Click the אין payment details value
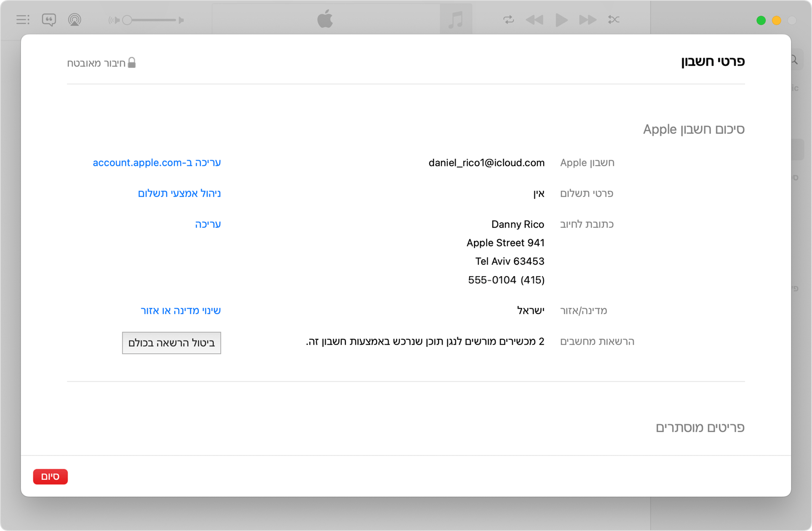This screenshot has height=531, width=812. (539, 194)
